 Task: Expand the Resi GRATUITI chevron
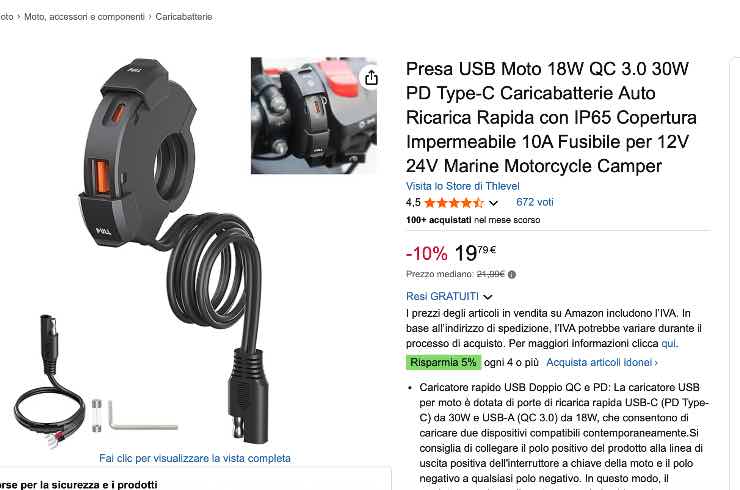488,296
